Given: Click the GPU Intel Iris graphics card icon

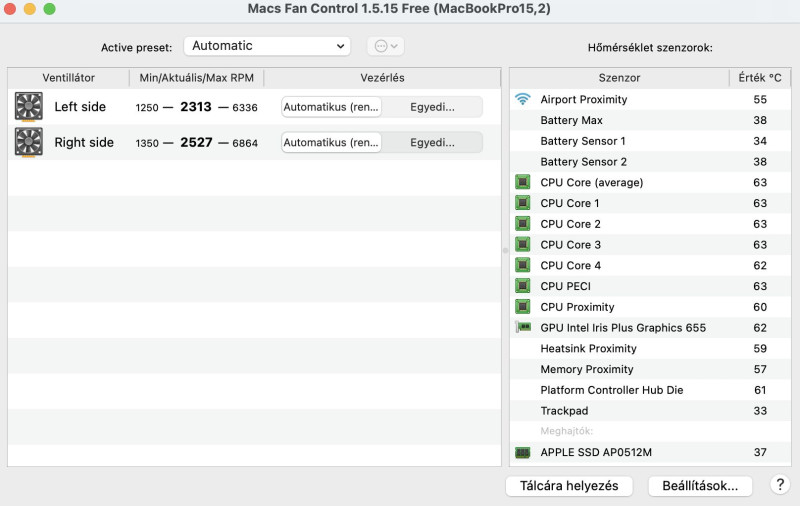Looking at the screenshot, I should [x=523, y=327].
